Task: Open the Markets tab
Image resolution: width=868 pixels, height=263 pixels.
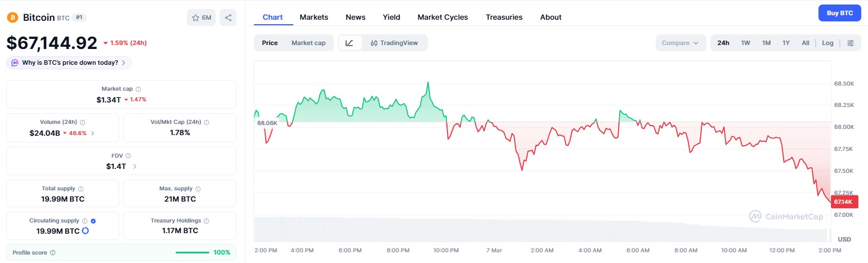Action: (x=314, y=17)
